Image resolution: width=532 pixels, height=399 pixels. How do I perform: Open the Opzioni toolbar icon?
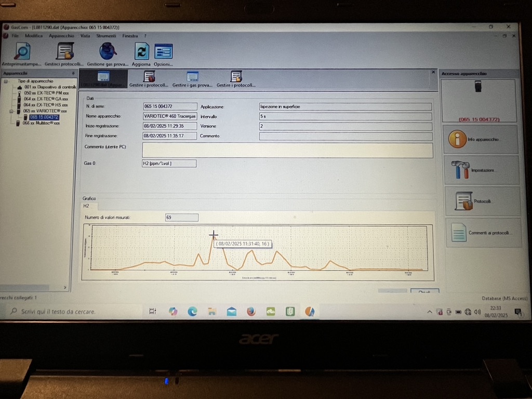click(164, 52)
